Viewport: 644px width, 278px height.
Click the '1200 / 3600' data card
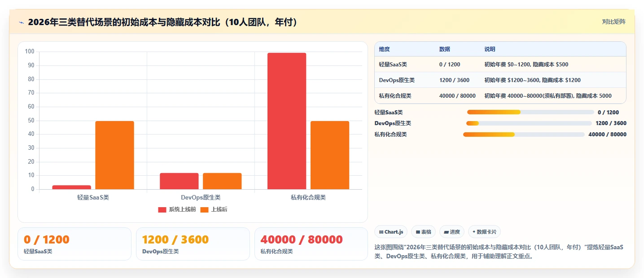193,244
